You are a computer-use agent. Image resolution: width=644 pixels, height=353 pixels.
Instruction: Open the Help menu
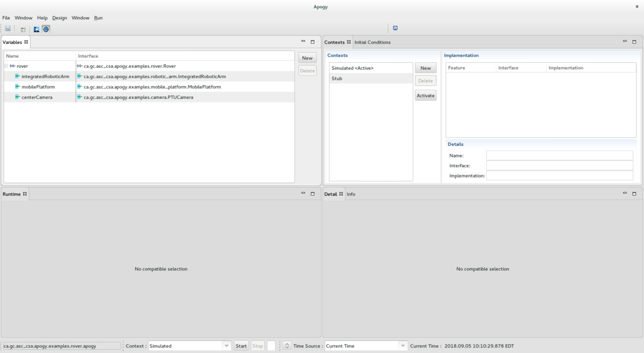(x=42, y=18)
